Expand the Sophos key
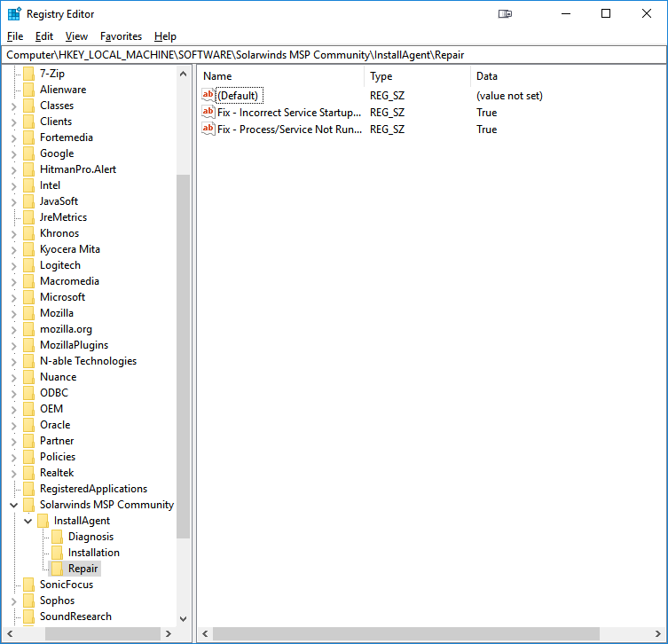The image size is (668, 644). tap(13, 601)
